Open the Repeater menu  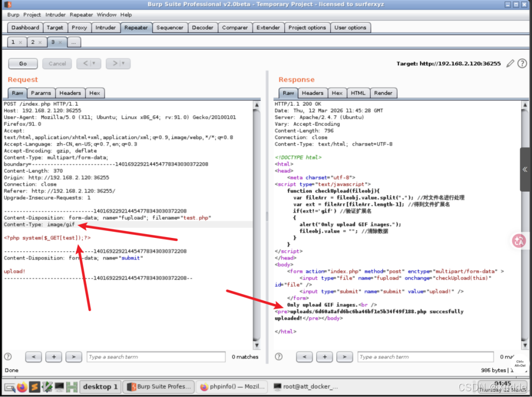pos(81,14)
